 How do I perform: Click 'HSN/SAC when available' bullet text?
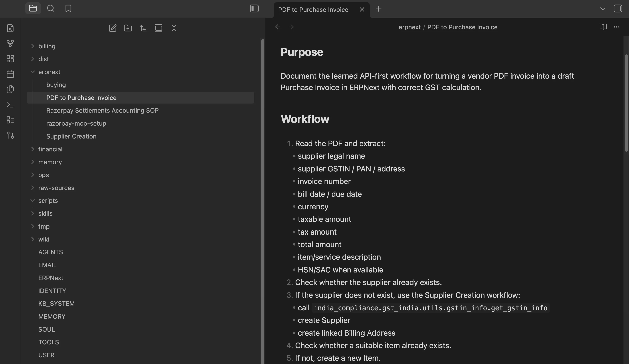click(340, 270)
